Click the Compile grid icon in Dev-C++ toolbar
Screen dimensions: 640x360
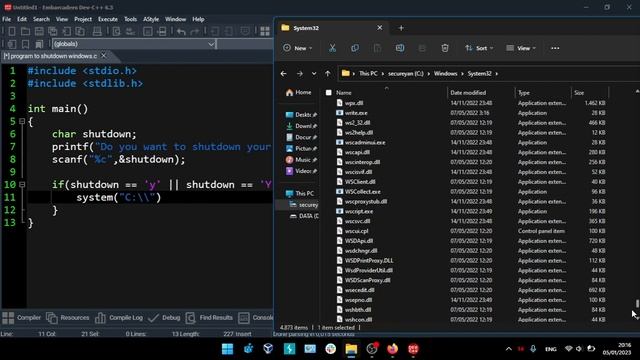[x=265, y=31]
